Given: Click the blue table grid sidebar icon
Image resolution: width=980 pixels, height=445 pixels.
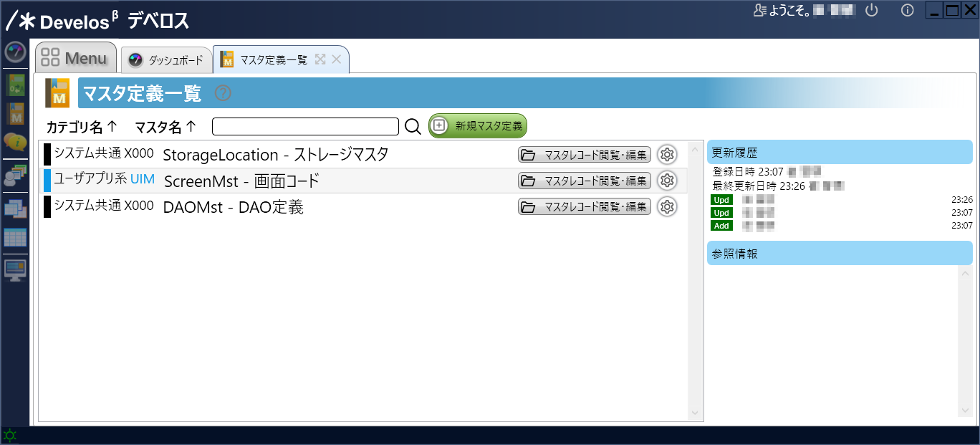Looking at the screenshot, I should pyautogui.click(x=15, y=238).
